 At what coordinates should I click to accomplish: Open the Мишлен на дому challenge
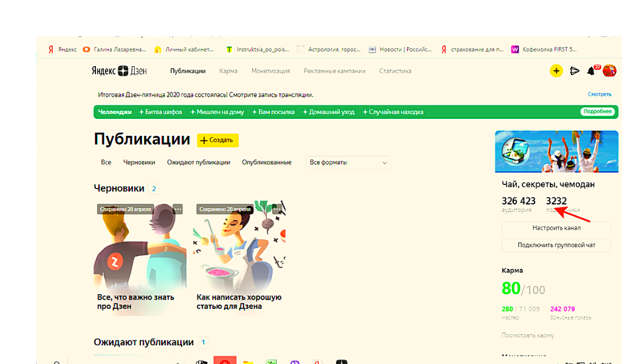(x=217, y=112)
